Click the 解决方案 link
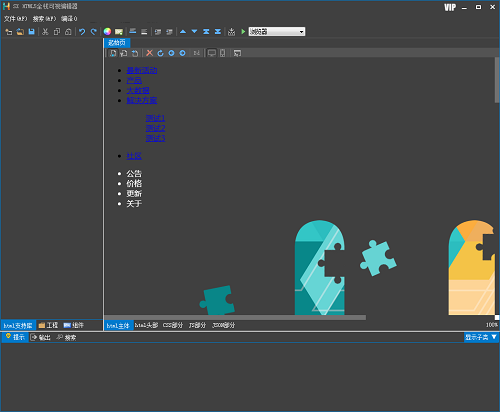 [142, 100]
